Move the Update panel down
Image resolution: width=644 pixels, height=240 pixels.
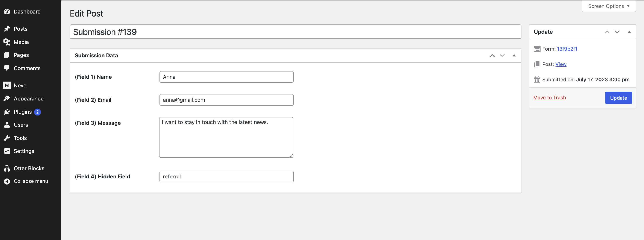tap(617, 32)
